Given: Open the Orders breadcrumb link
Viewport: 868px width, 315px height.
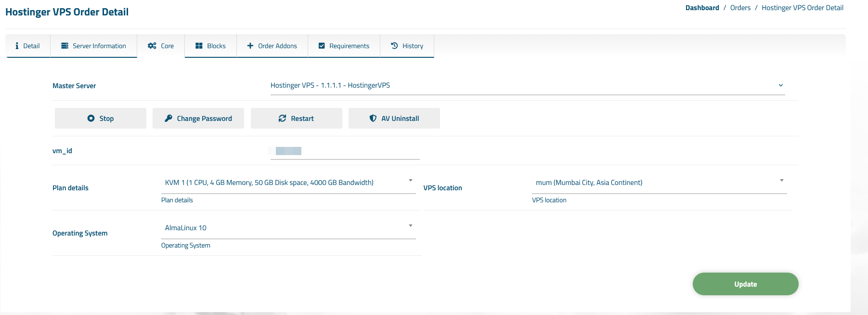Looking at the screenshot, I should (x=740, y=7).
